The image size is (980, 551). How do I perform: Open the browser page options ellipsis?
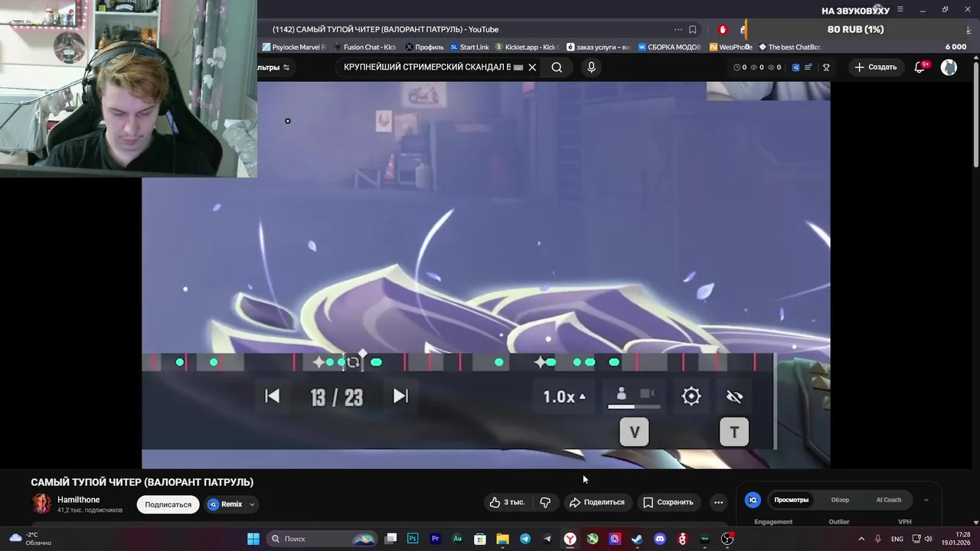click(678, 30)
